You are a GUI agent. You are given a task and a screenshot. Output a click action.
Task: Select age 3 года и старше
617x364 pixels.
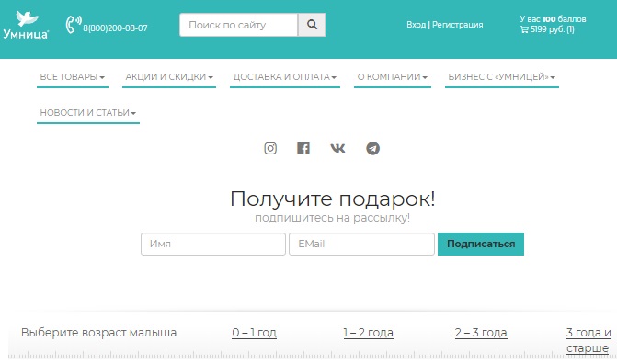pos(588,340)
